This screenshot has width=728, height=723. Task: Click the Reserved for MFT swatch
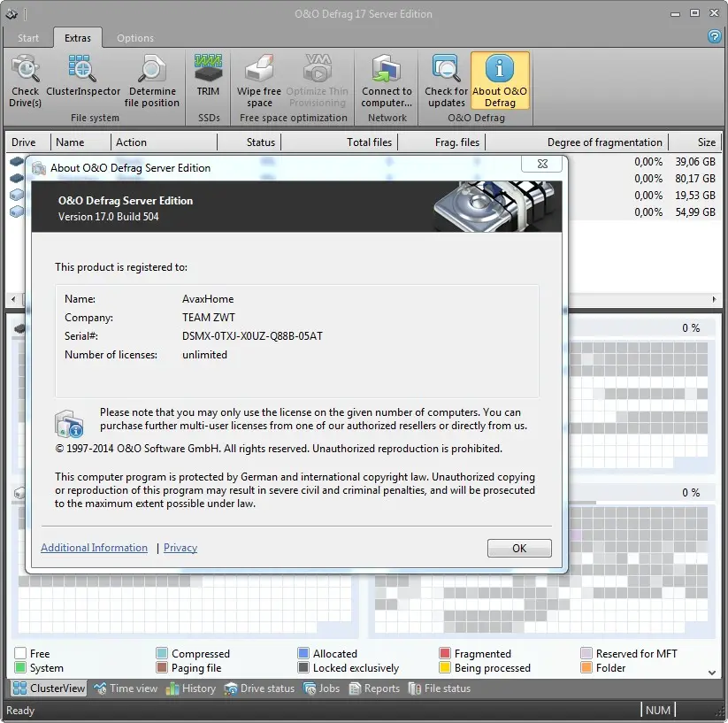[x=586, y=653]
